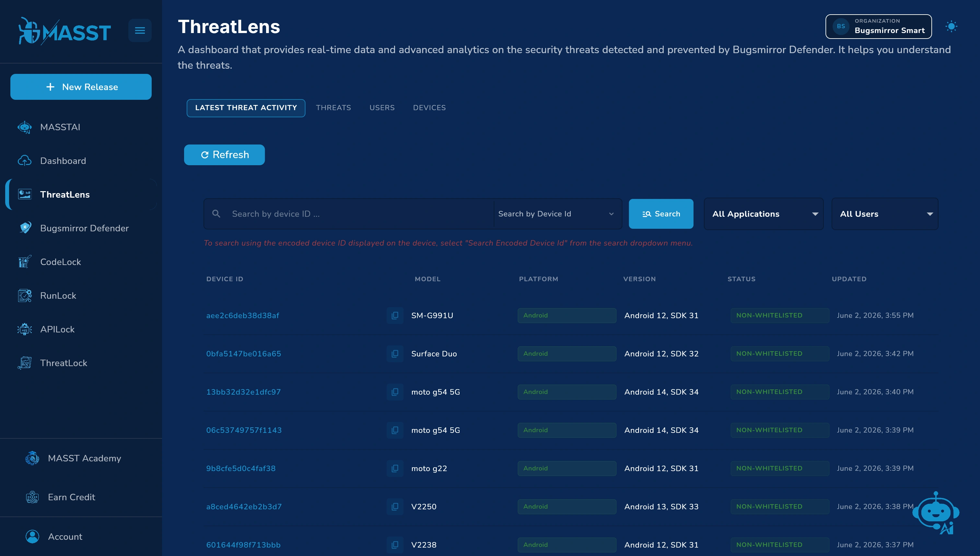Screen dimensions: 980x556
Task: Go to Dashboard in sidebar
Action: pos(81,161)
